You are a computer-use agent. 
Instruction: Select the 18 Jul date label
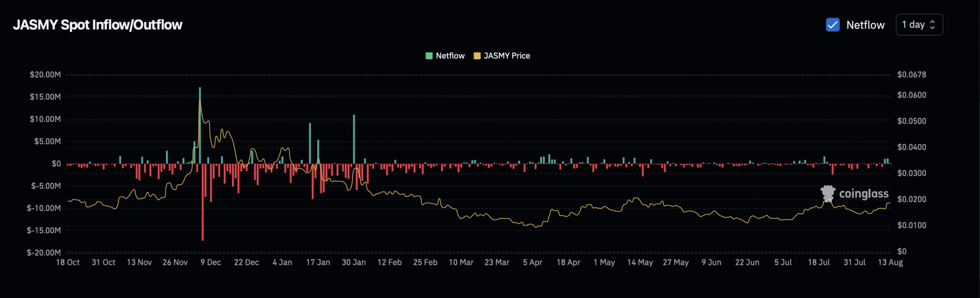click(819, 263)
